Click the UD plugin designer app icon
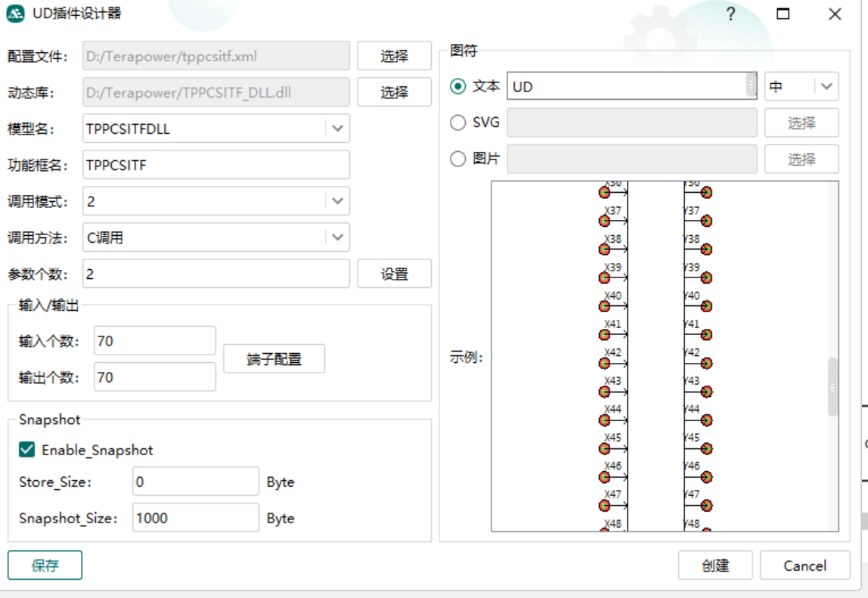 (16, 14)
